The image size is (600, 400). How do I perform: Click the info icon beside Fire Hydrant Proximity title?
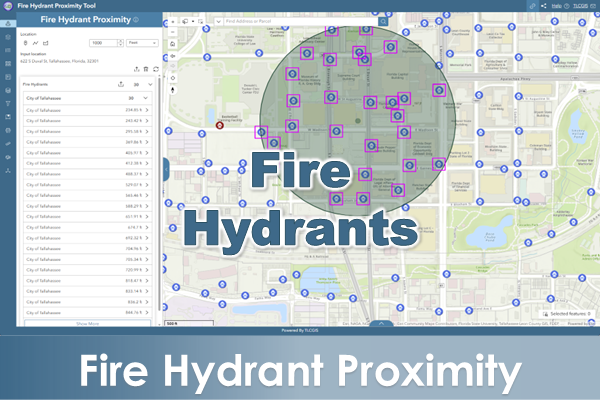136,20
